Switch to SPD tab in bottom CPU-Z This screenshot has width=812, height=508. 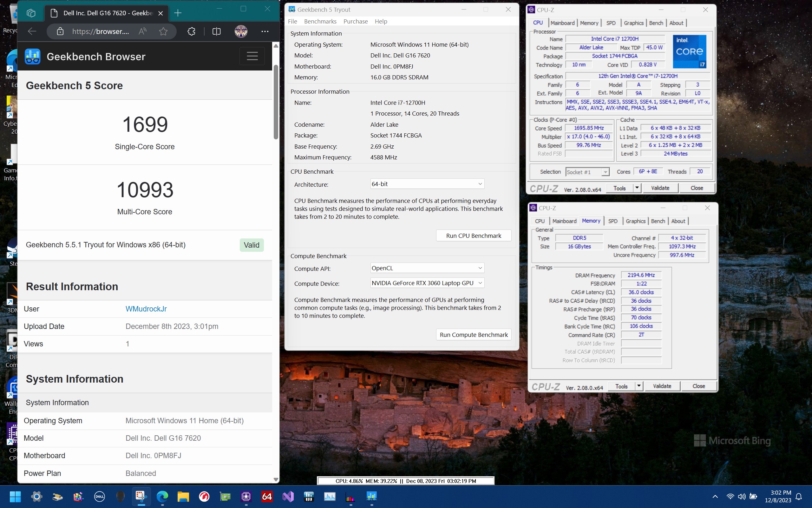coord(613,221)
